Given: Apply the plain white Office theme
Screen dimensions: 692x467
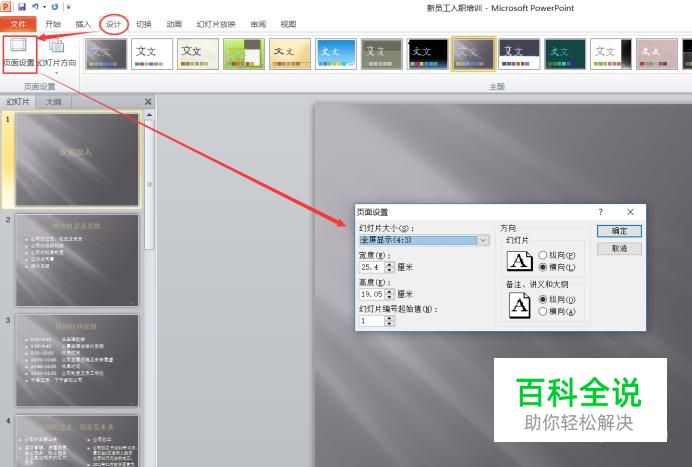Looking at the screenshot, I should (x=152, y=54).
